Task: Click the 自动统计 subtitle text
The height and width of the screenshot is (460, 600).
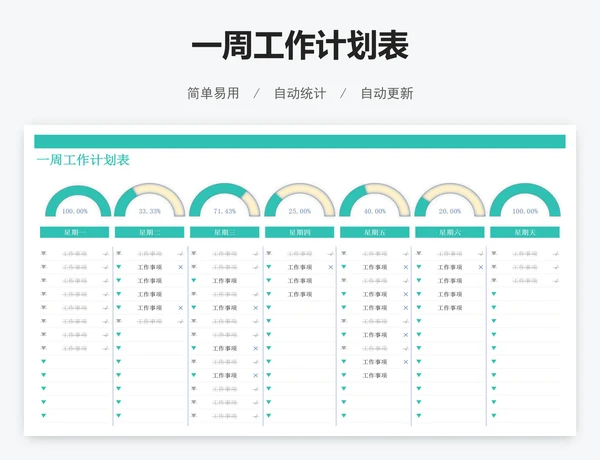Action: 300,93
